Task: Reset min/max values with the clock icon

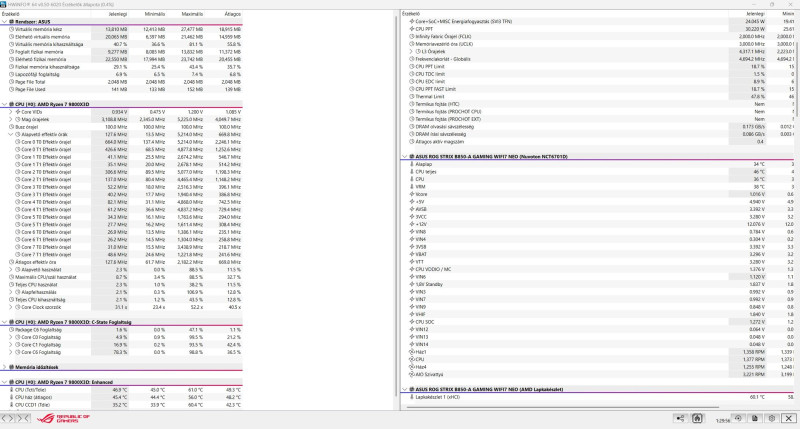Action: (738, 419)
